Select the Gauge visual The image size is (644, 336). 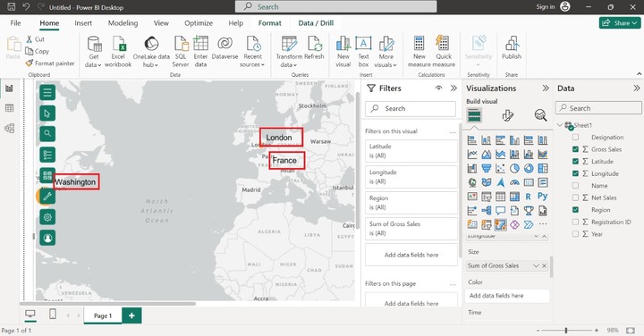tap(514, 182)
